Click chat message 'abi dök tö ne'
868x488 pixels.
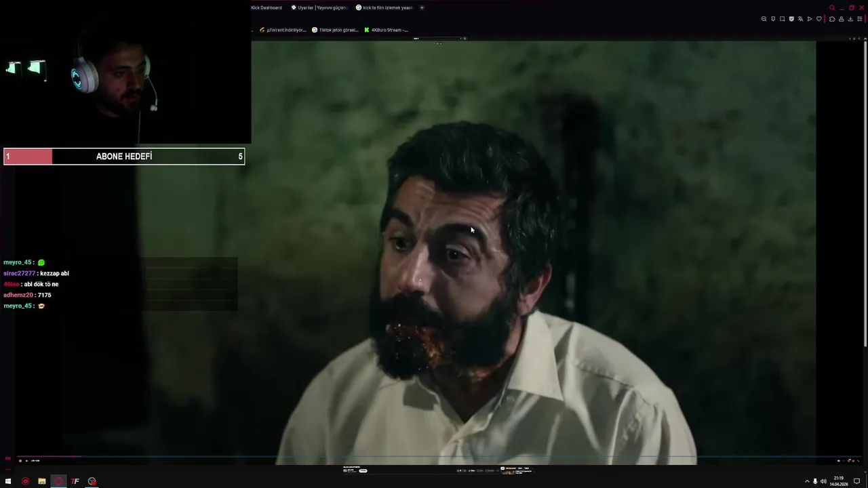click(x=41, y=284)
